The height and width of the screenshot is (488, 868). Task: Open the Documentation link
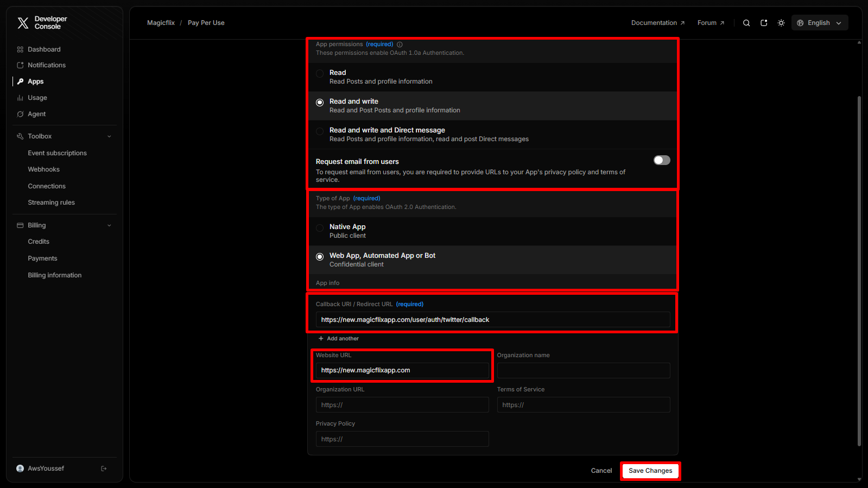(658, 23)
